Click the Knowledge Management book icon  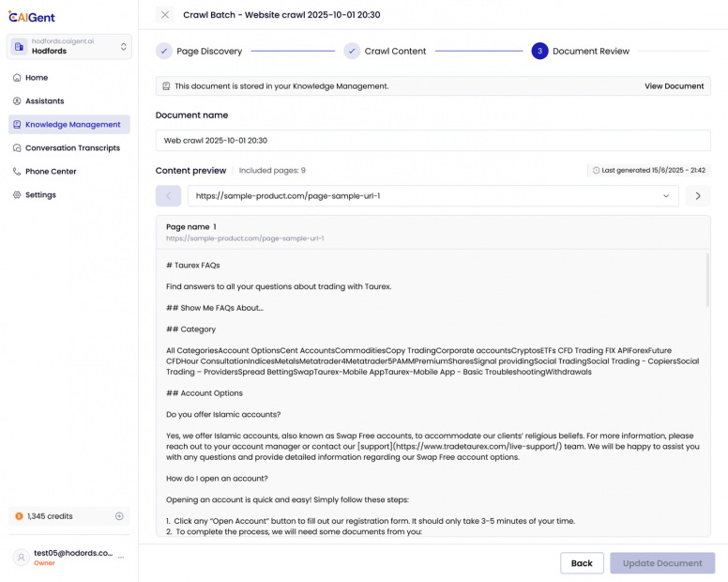[17, 125]
